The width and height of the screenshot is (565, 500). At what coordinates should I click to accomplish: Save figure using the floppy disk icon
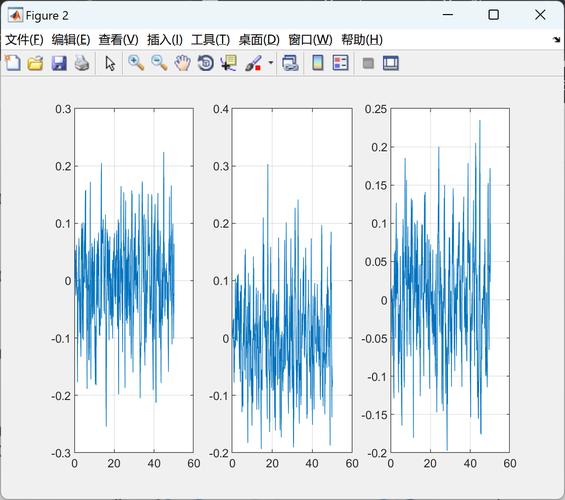[59, 63]
